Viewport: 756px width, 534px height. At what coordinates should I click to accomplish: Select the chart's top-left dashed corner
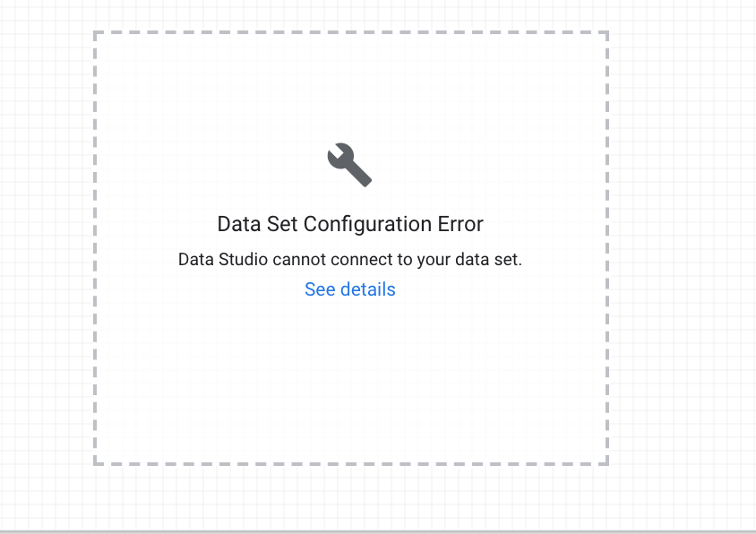point(95,33)
